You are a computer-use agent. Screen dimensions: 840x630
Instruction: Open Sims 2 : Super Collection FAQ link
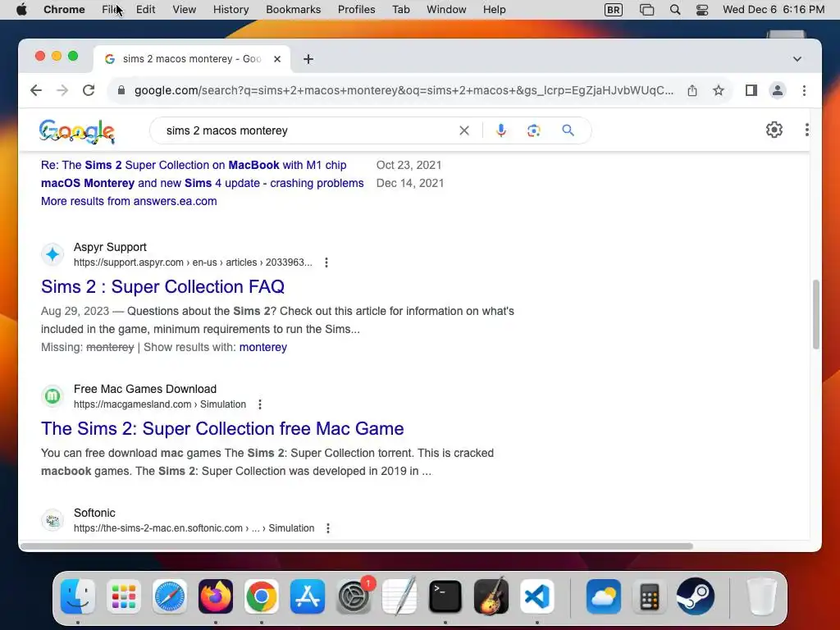(163, 286)
